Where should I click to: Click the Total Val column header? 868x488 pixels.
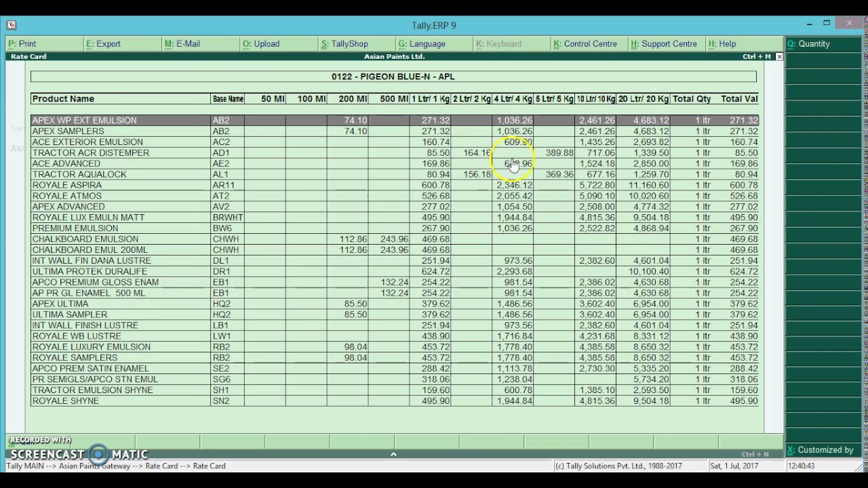click(739, 99)
